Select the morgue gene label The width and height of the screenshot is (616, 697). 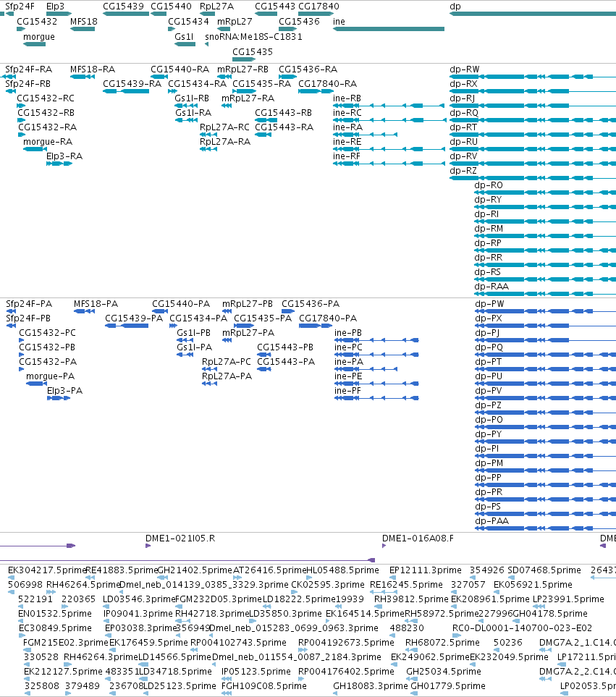click(x=38, y=37)
